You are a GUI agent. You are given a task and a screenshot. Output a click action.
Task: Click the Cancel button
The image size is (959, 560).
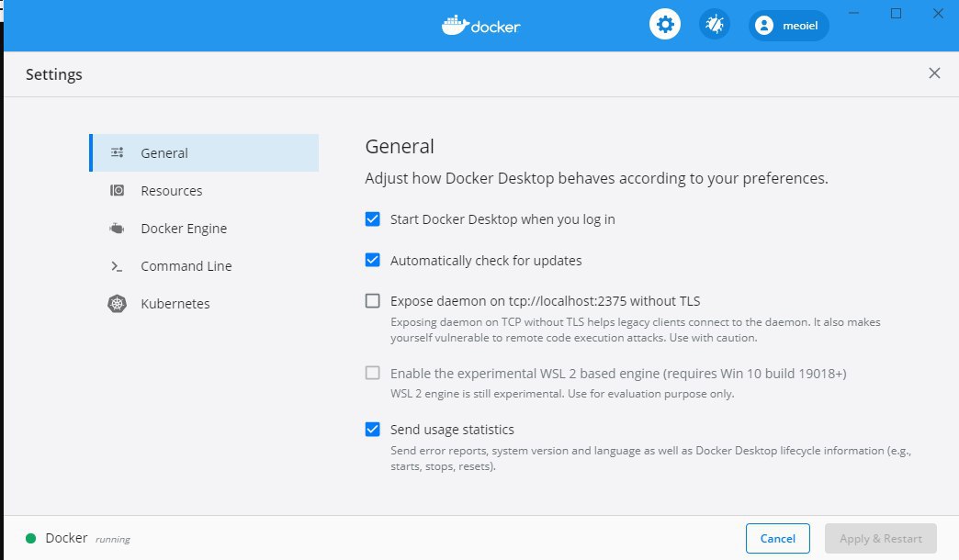point(777,538)
